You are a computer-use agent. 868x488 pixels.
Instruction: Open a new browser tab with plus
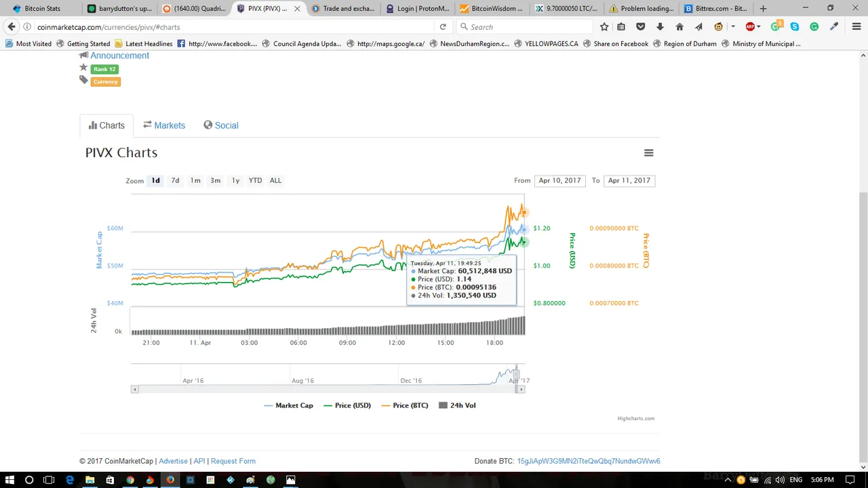[763, 9]
